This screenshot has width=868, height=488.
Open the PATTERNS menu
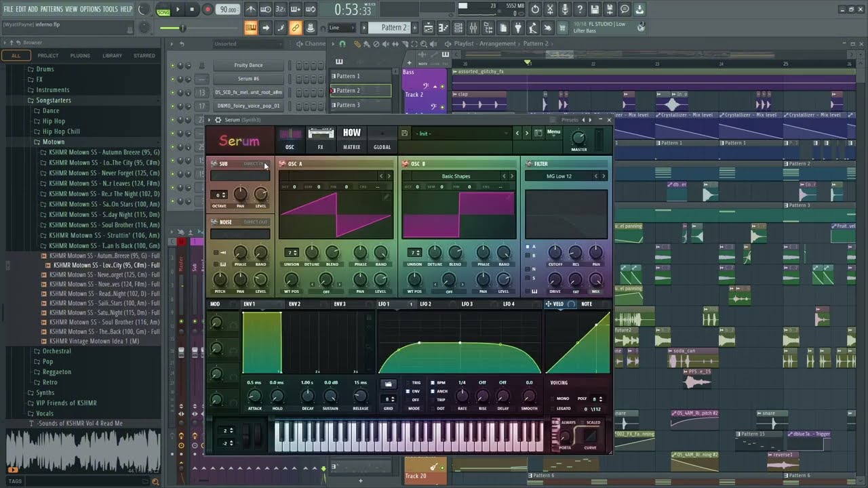click(52, 9)
